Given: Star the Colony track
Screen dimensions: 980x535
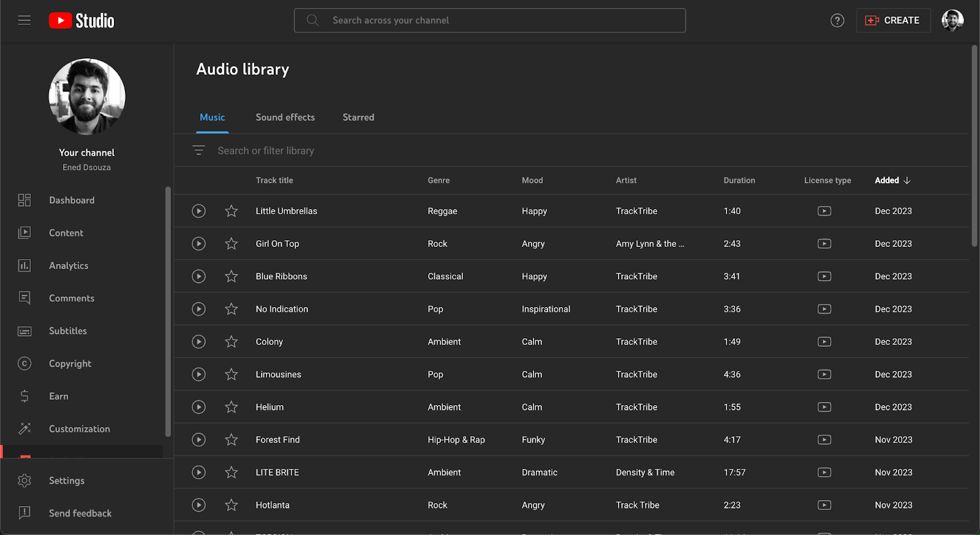Looking at the screenshot, I should (x=231, y=341).
